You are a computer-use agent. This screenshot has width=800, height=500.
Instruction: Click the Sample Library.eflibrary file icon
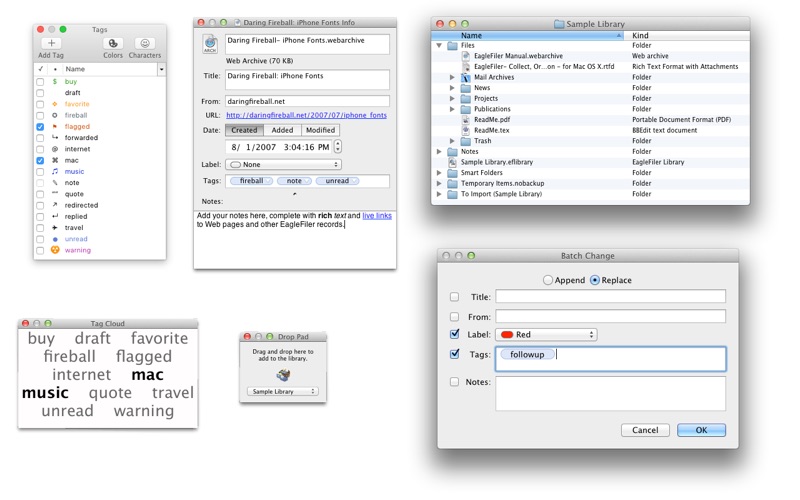click(452, 162)
